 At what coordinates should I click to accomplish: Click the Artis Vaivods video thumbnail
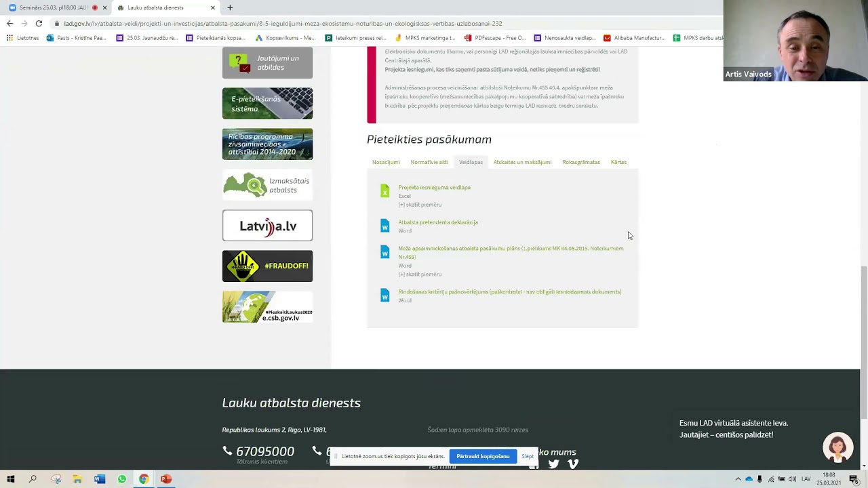click(x=795, y=41)
